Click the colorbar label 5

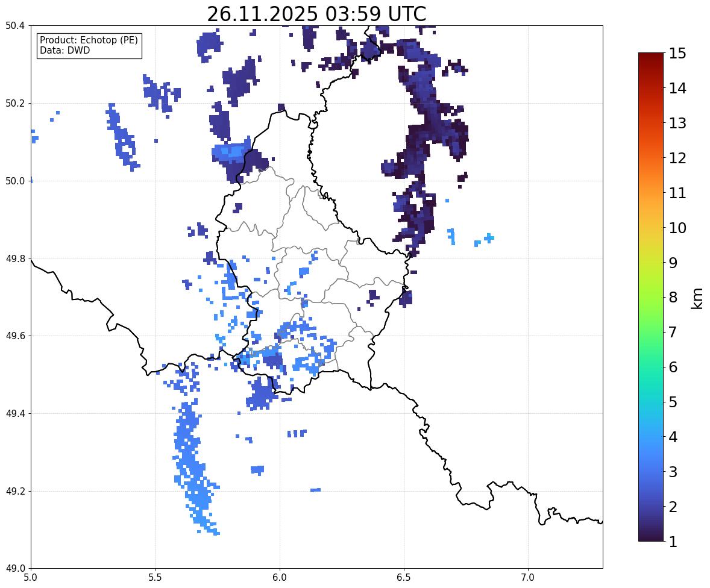coord(673,402)
